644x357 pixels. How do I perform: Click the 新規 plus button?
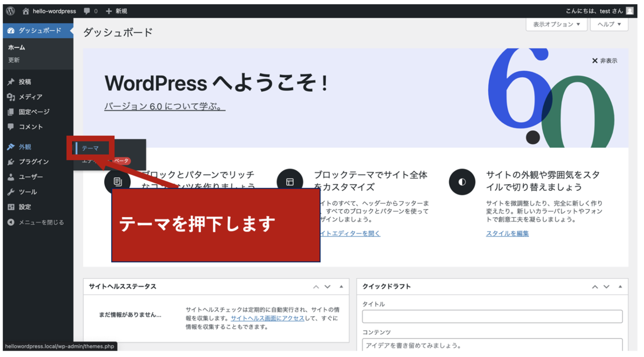coord(116,11)
